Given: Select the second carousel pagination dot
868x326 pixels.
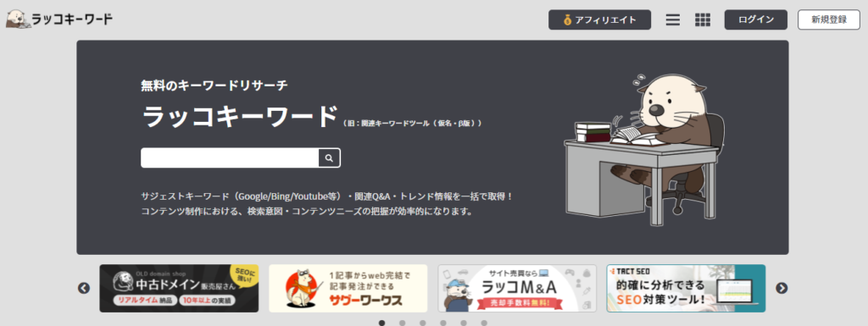Looking at the screenshot, I should (403, 323).
